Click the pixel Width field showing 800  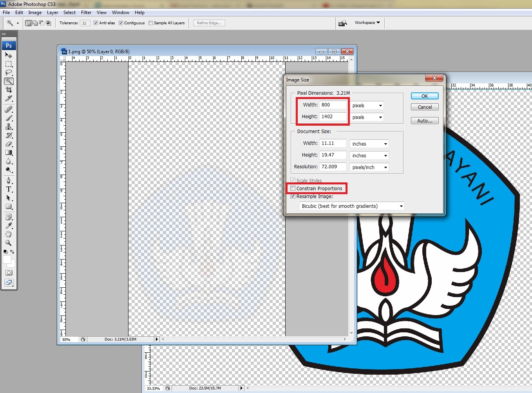[x=333, y=105]
